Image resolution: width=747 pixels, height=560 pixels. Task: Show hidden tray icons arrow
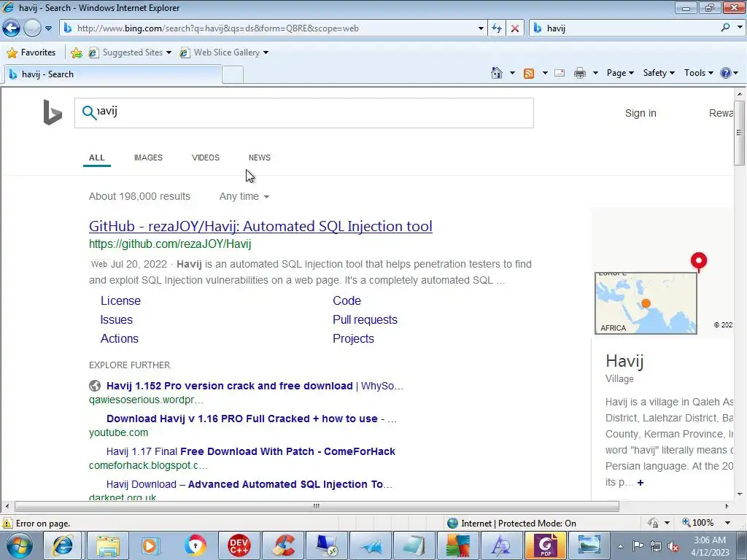[x=620, y=546]
